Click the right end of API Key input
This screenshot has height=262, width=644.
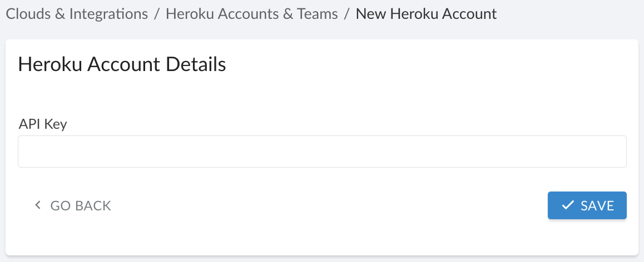617,152
